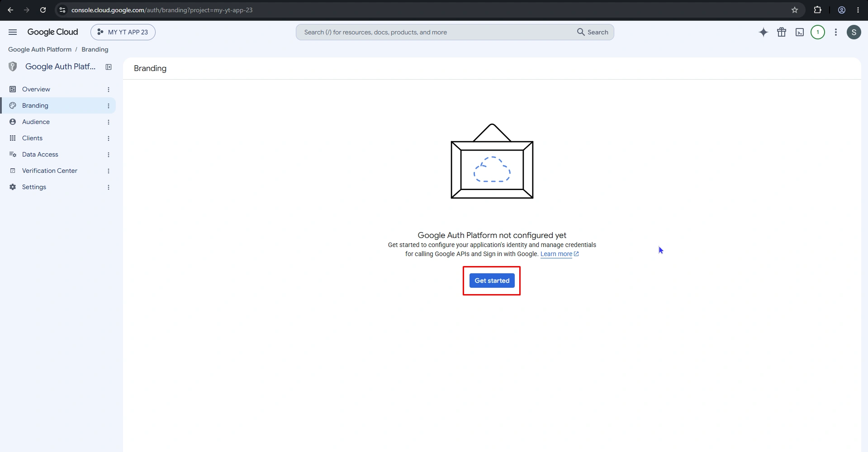This screenshot has height=452, width=868.
Task: Open more options for Overview
Action: point(109,90)
